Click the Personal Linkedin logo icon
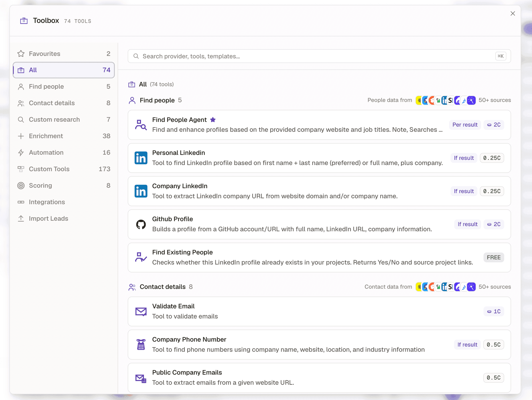 (x=141, y=158)
